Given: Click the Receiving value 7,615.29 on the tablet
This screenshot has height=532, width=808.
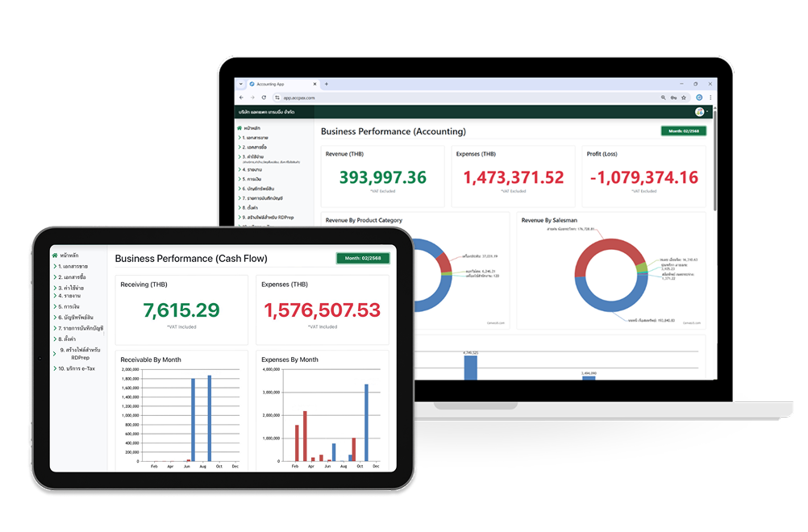Looking at the screenshot, I should pyautogui.click(x=181, y=310).
